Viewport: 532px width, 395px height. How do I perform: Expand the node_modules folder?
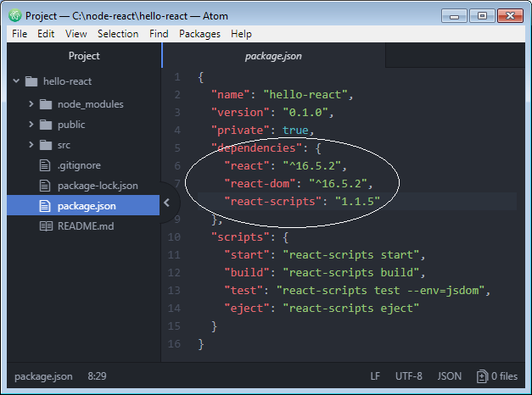[31, 104]
